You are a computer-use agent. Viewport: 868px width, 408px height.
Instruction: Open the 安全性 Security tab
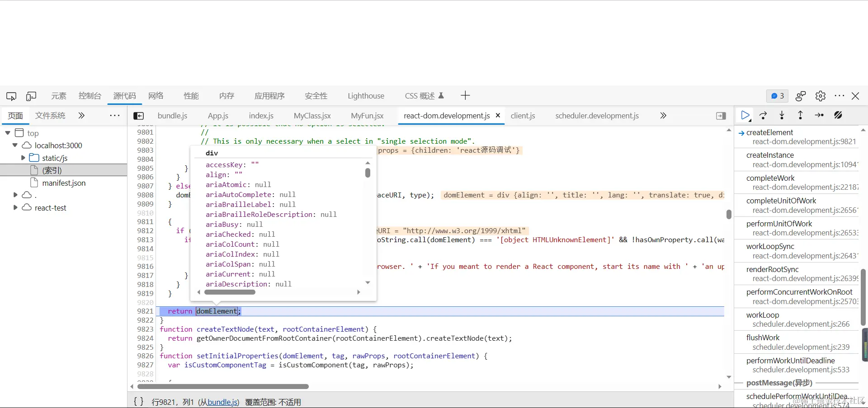[x=316, y=96]
